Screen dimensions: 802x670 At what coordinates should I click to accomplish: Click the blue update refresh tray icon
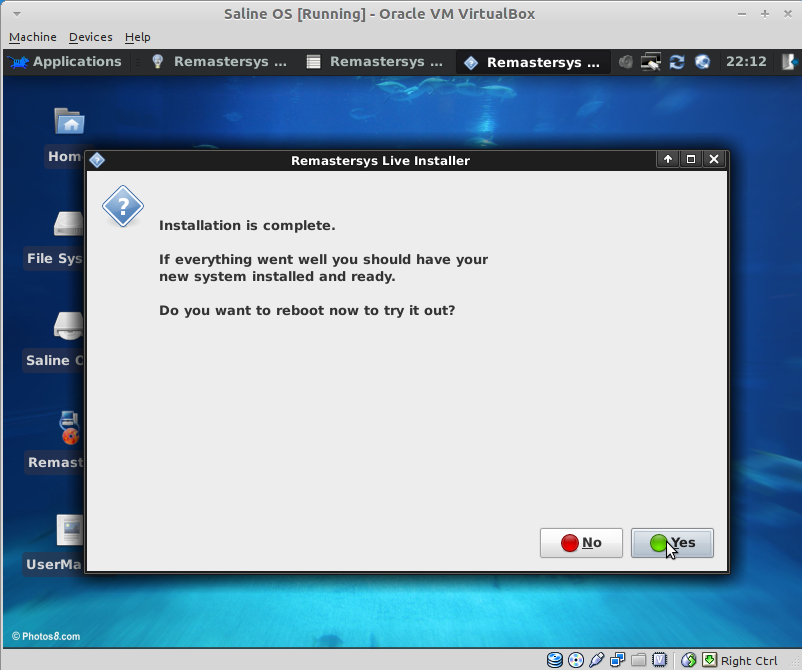coord(677,62)
